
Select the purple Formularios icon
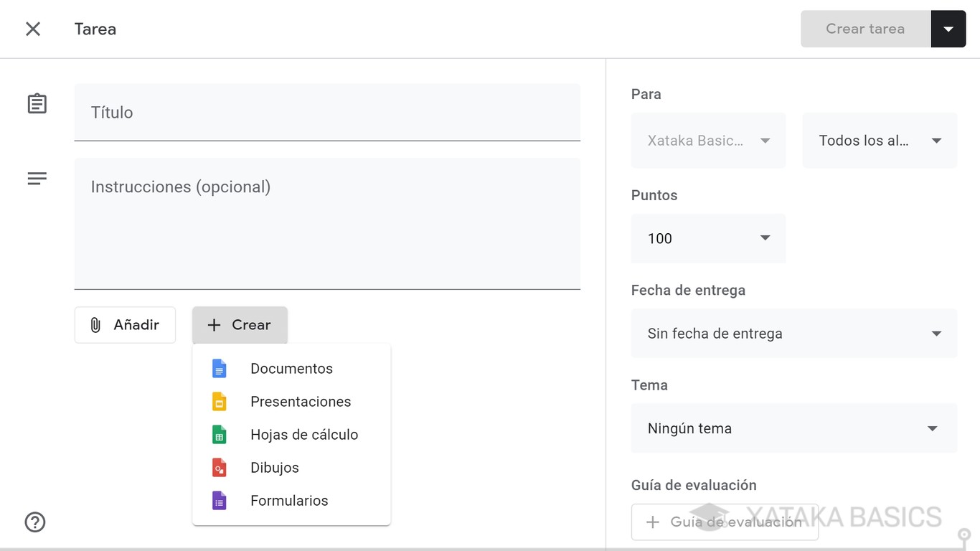tap(219, 500)
